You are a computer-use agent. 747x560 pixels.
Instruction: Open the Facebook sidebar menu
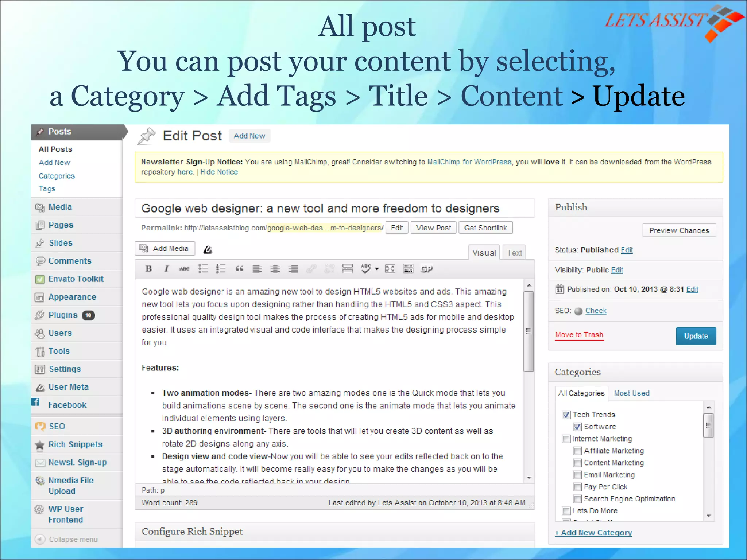[77, 405]
